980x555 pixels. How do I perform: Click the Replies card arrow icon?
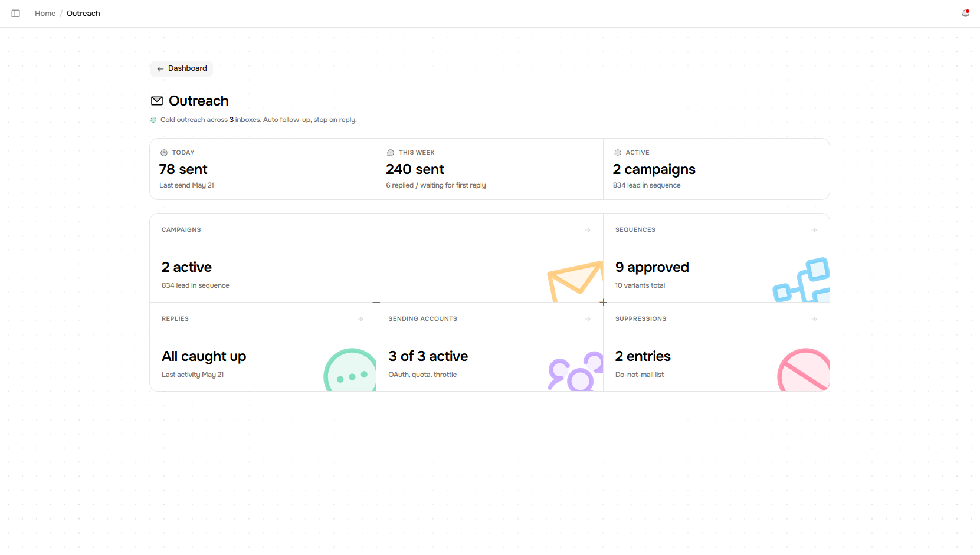tap(360, 319)
